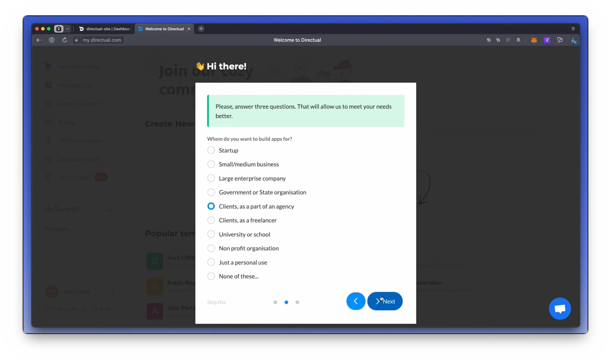Image resolution: width=611 pixels, height=364 pixels.
Task: Select Clients, as a freelancer
Action: 211,220
